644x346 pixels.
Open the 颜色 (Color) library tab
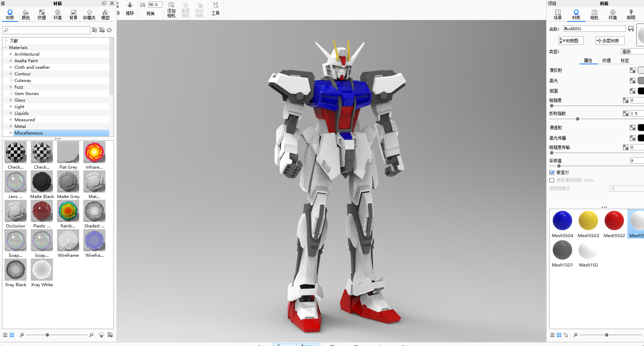pyautogui.click(x=26, y=15)
